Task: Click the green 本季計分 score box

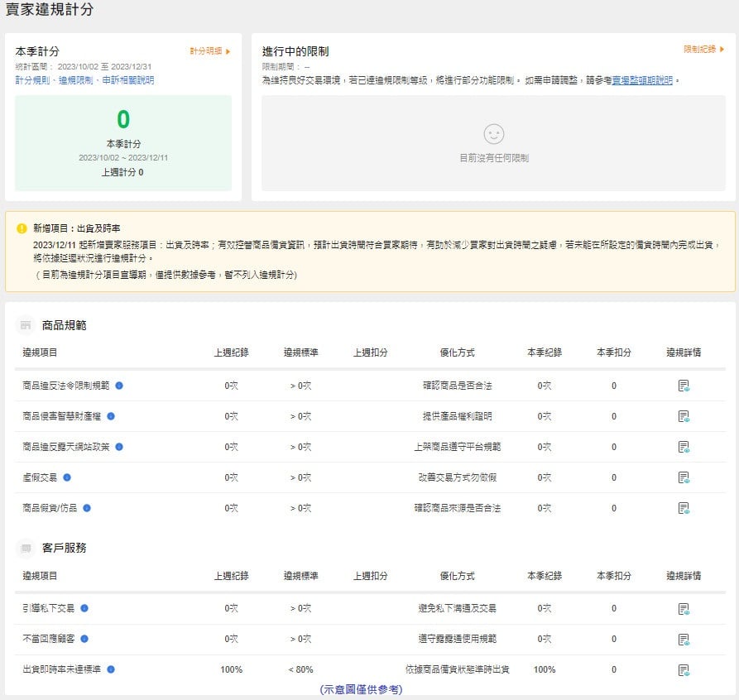Action: (x=123, y=143)
